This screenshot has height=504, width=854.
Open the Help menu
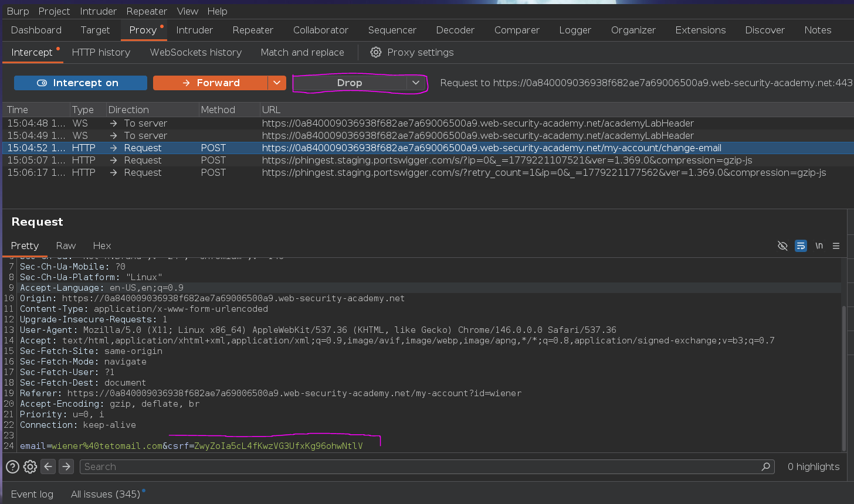(217, 11)
